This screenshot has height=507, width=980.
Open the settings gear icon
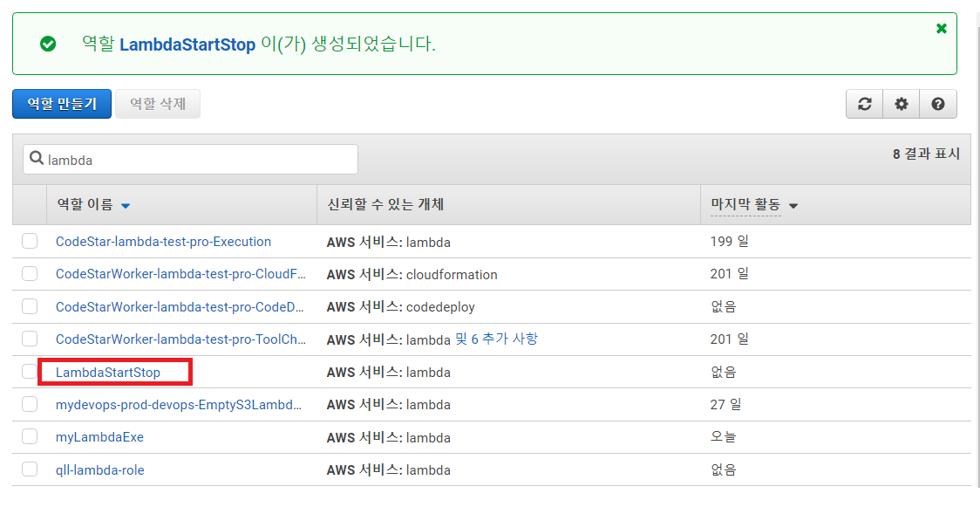point(902,104)
